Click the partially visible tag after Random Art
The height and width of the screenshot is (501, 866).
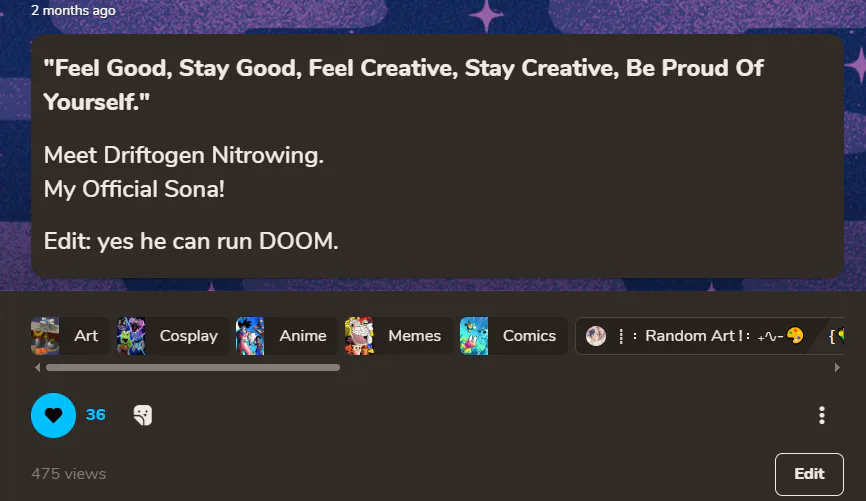[834, 336]
